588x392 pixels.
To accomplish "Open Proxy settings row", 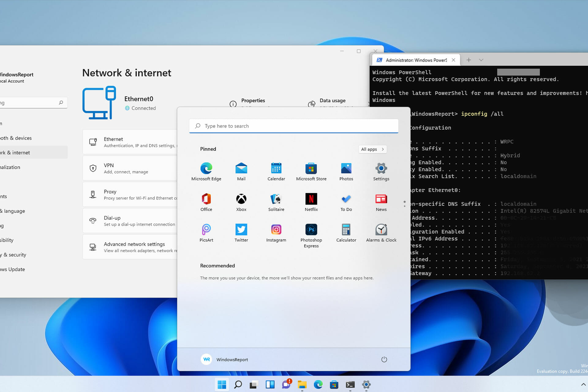I will (130, 194).
